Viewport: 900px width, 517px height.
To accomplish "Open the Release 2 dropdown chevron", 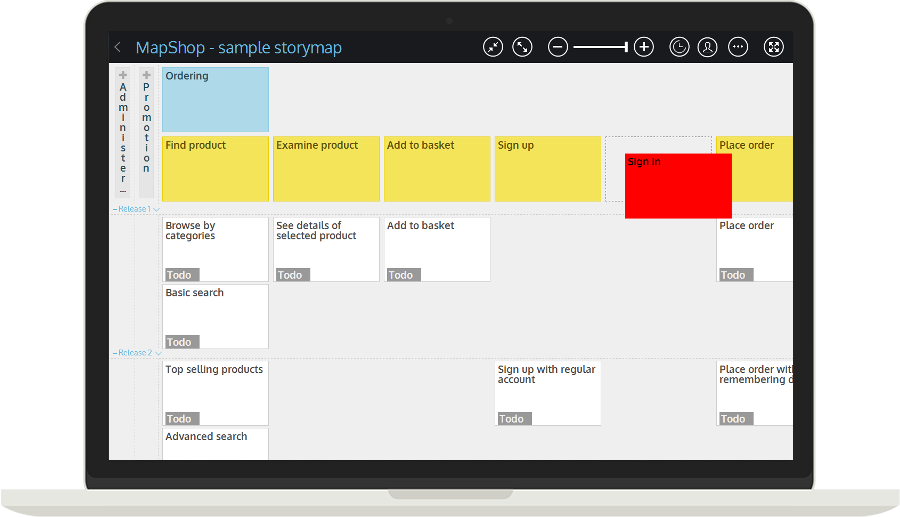I will coord(157,353).
